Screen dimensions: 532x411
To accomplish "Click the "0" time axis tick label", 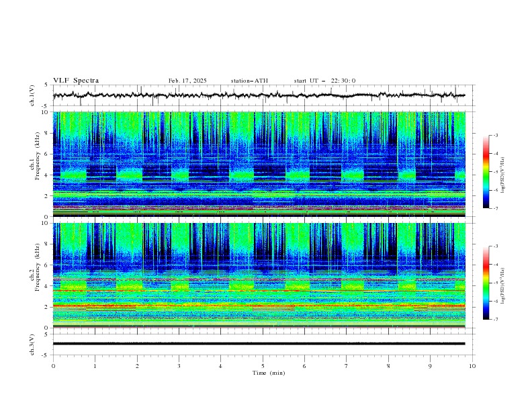I will click(x=53, y=366).
